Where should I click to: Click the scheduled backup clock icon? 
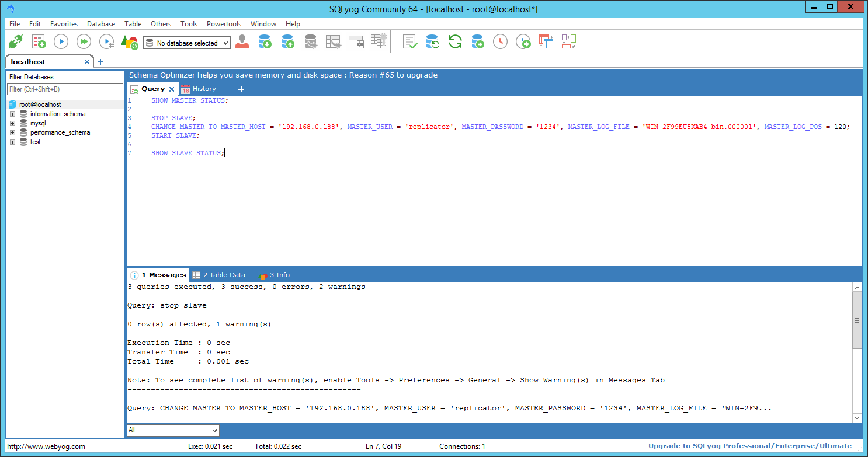[x=501, y=42]
